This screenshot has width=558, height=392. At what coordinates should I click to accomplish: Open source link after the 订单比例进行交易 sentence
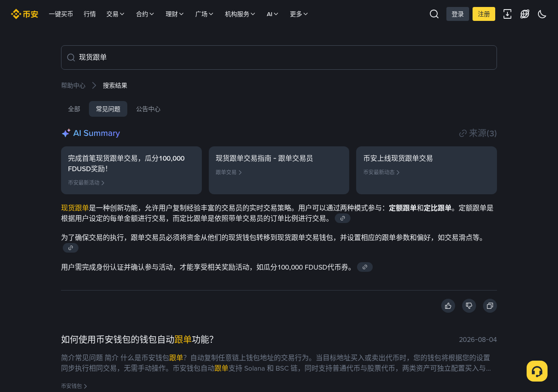click(x=343, y=218)
